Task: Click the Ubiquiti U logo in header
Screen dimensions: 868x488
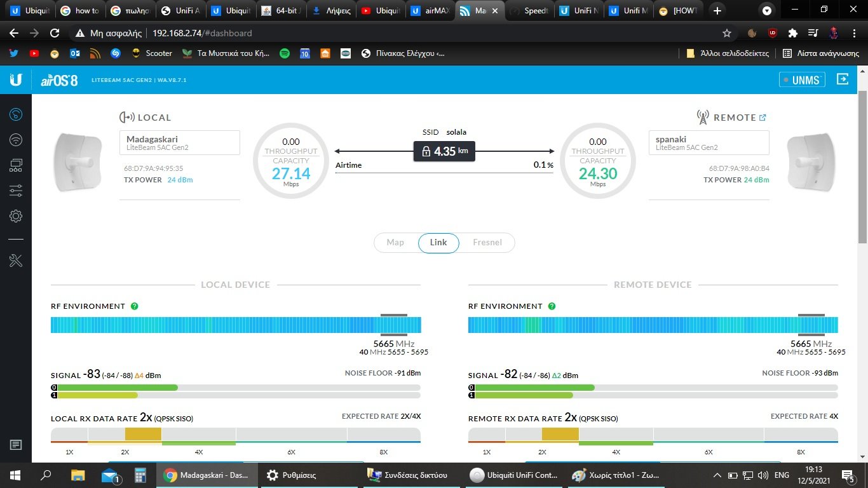Action: [16, 79]
